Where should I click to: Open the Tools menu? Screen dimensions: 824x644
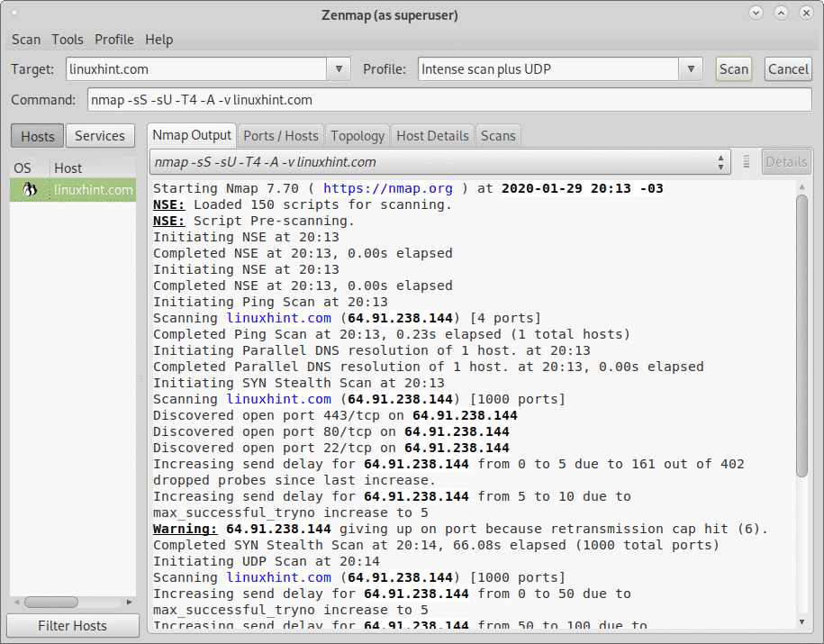68,40
